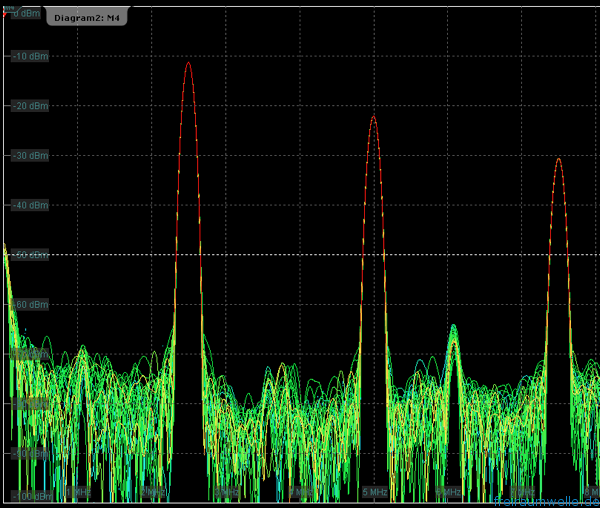Select the 5 MHz frequency label
This screenshot has width=600, height=508.
pyautogui.click(x=374, y=493)
